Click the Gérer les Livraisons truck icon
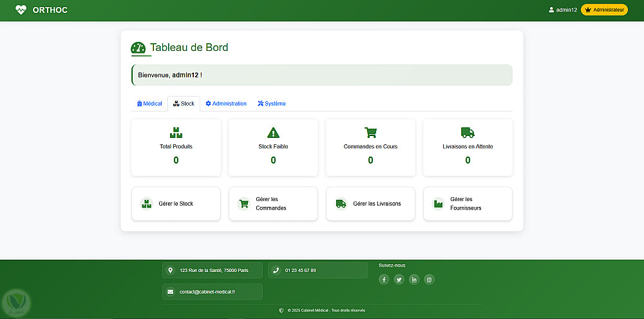The image size is (644, 319). (341, 204)
